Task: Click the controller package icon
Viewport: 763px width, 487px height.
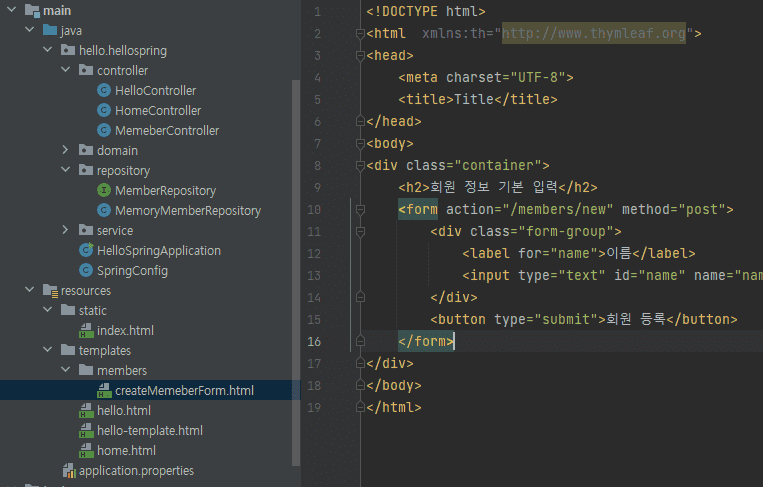Action: pyautogui.click(x=86, y=70)
